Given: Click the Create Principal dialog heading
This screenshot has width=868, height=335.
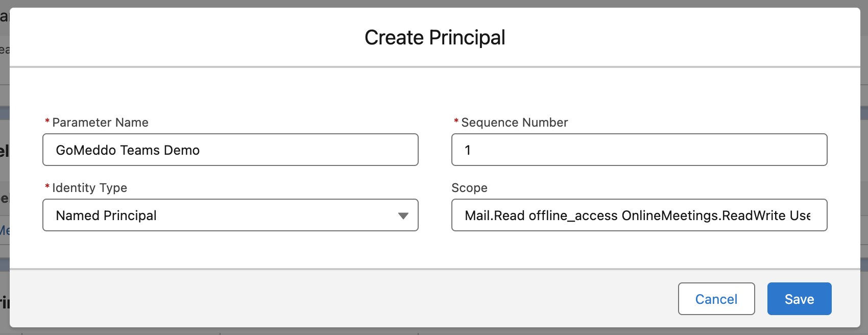Looking at the screenshot, I should pyautogui.click(x=435, y=37).
